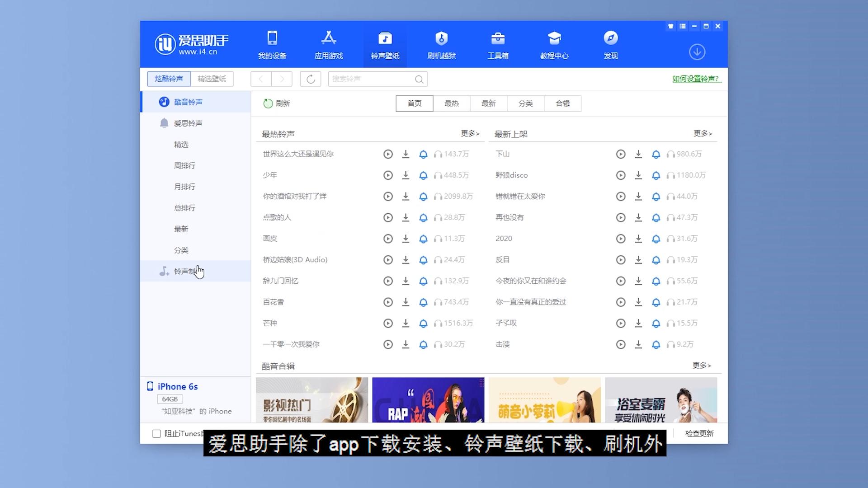
Task: Play the ringtone 少年
Action: tap(388, 175)
